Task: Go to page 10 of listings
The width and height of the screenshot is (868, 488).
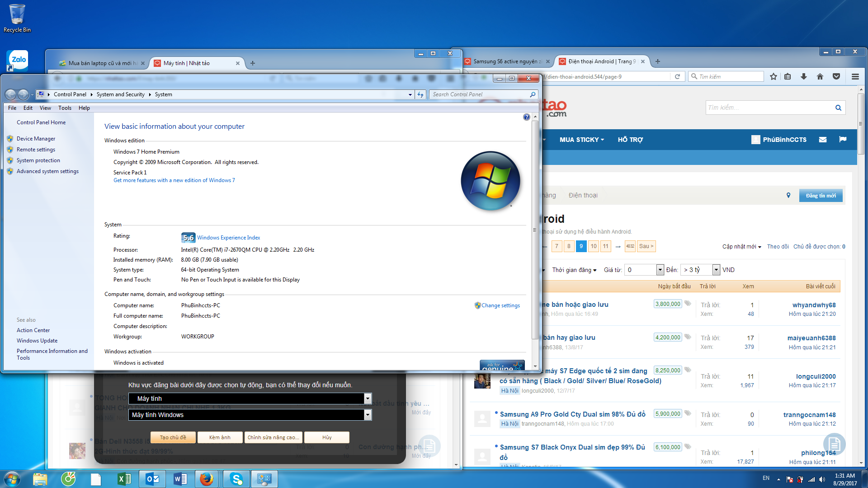Action: pyautogui.click(x=594, y=246)
